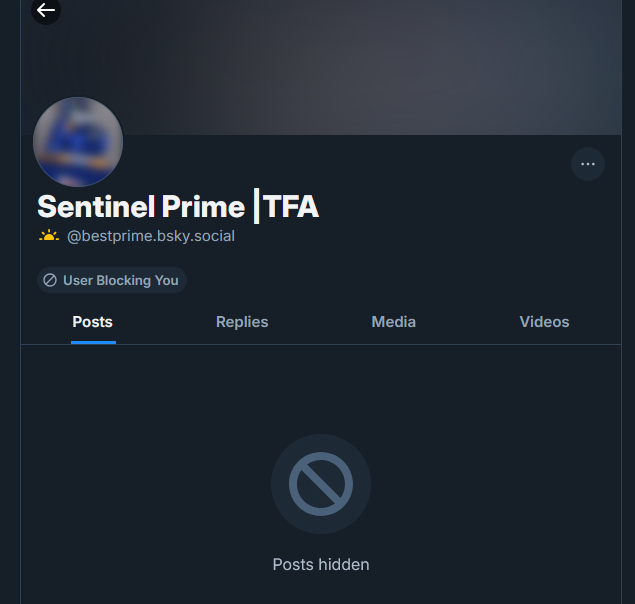Click the vertical bar separator in the name
Viewport: 635px width, 604px height.
256,206
